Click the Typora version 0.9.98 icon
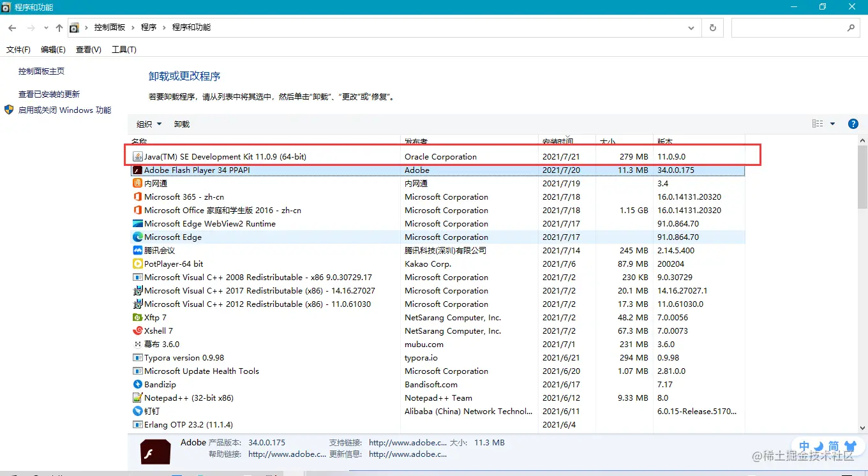The width and height of the screenshot is (868, 476). click(x=137, y=358)
